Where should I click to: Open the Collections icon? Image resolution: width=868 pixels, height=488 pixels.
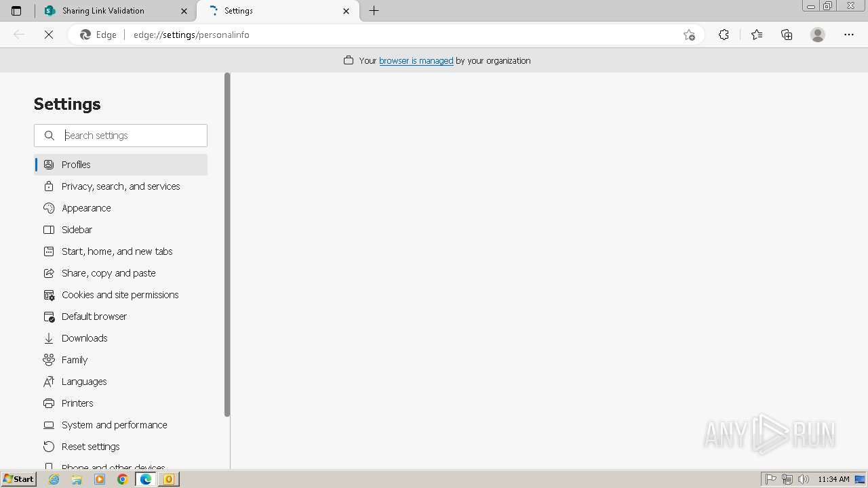click(787, 35)
